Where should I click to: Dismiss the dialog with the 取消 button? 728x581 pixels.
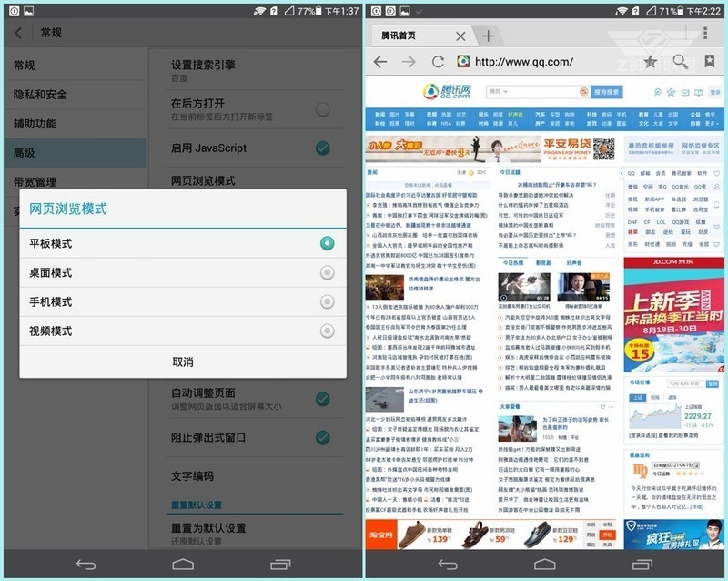pos(183,362)
